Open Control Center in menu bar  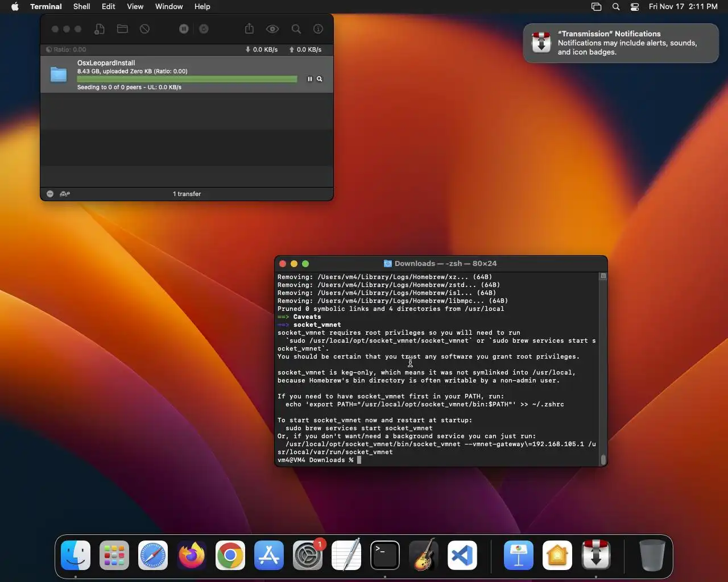point(635,7)
